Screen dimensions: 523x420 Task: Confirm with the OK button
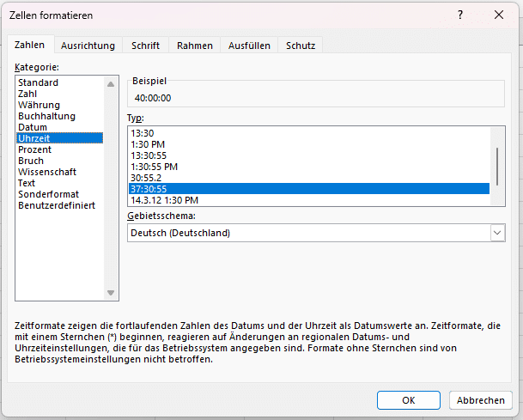409,400
